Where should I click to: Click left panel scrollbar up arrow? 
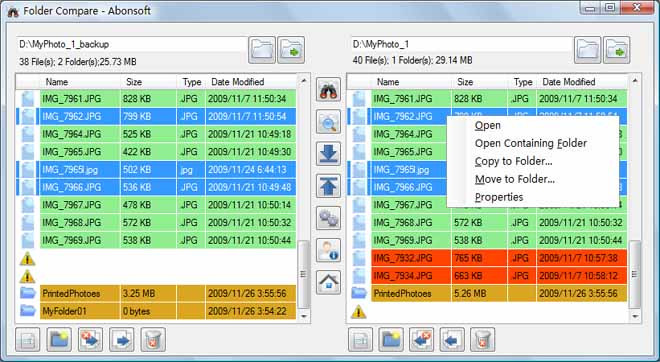pyautogui.click(x=303, y=80)
